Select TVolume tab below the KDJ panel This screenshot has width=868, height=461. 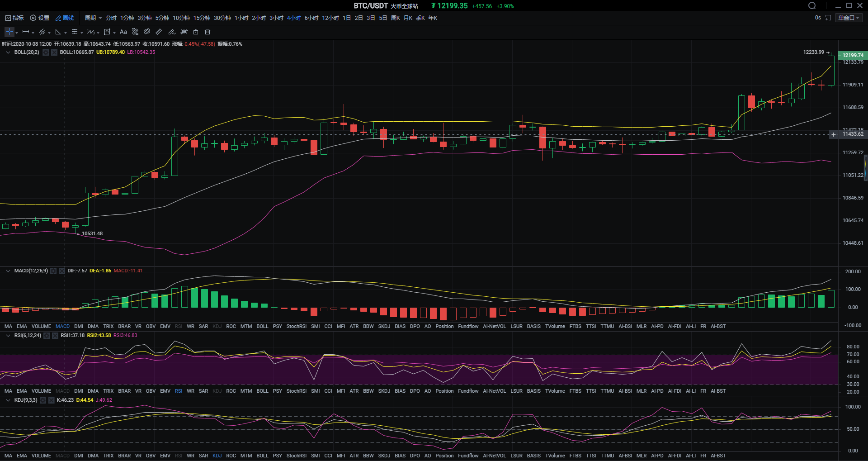point(555,456)
